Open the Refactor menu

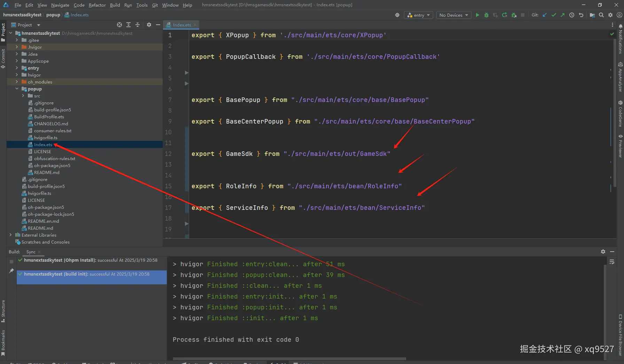tap(97, 5)
